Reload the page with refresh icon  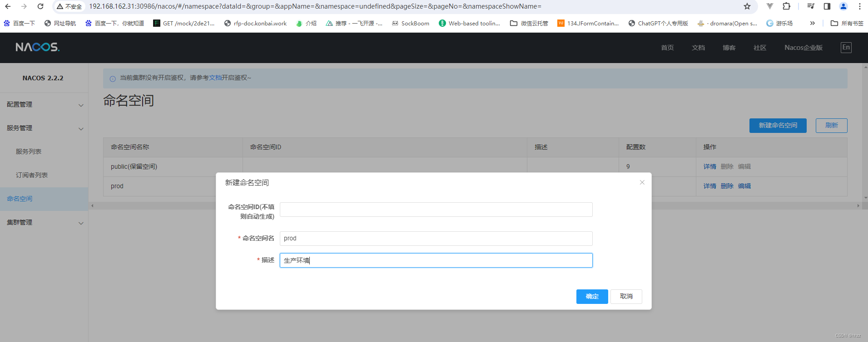[x=40, y=6]
